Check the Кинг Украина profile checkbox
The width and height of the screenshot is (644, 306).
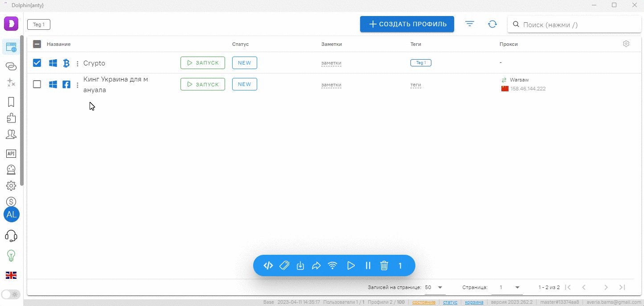(37, 84)
